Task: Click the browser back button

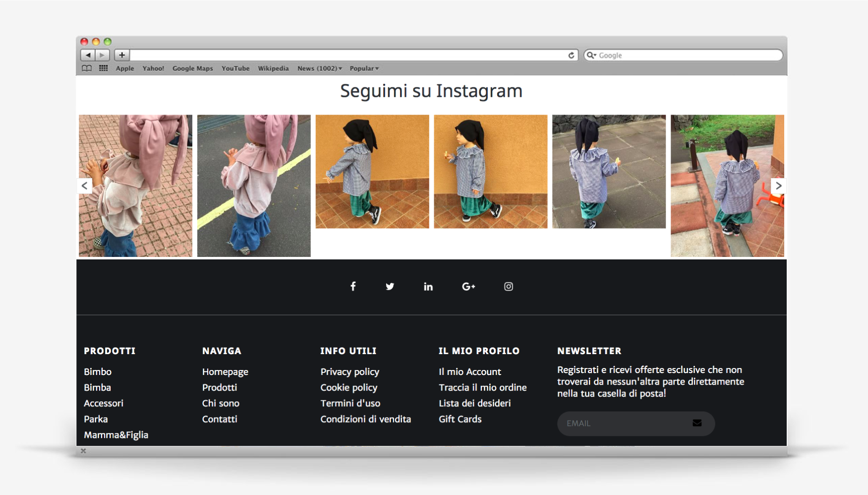Action: click(88, 55)
